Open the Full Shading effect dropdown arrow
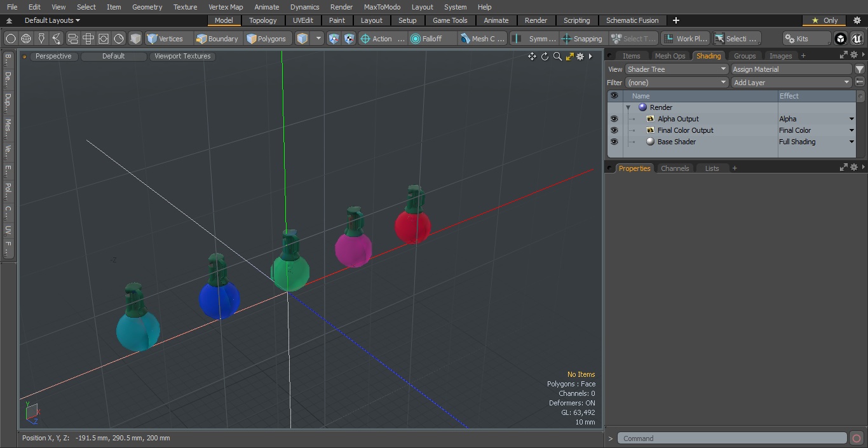This screenshot has height=448, width=868. [851, 142]
